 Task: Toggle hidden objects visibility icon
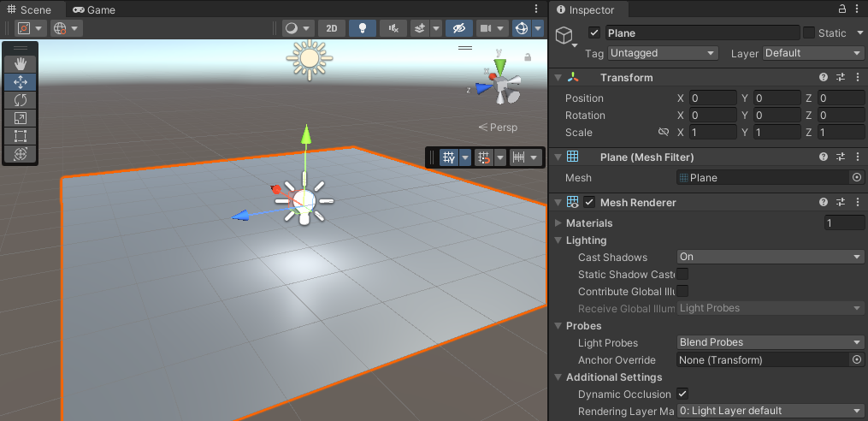459,28
